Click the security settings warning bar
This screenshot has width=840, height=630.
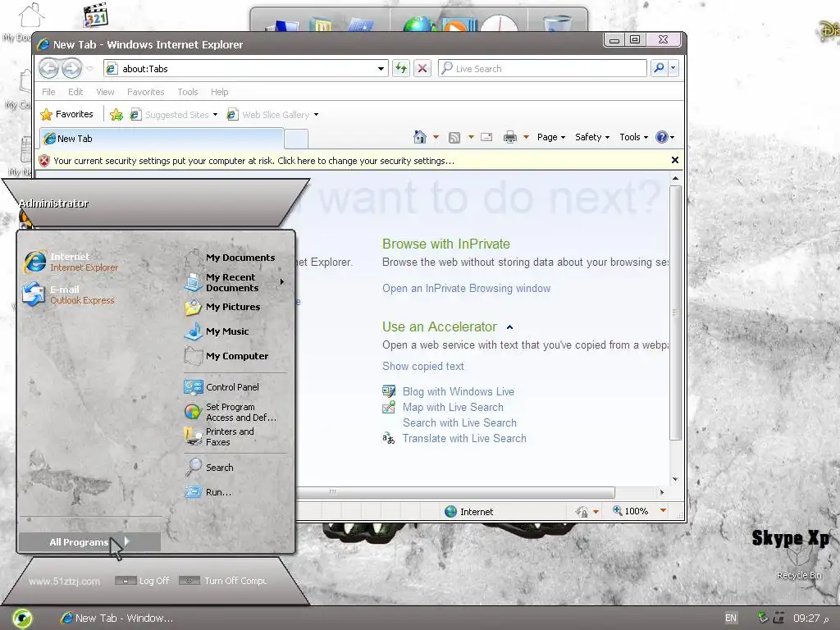tap(354, 161)
